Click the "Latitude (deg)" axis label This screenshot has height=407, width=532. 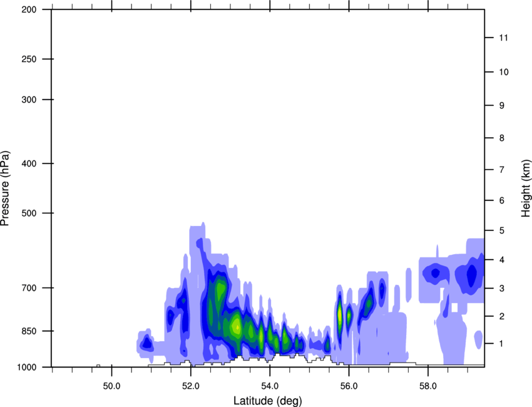268,401
